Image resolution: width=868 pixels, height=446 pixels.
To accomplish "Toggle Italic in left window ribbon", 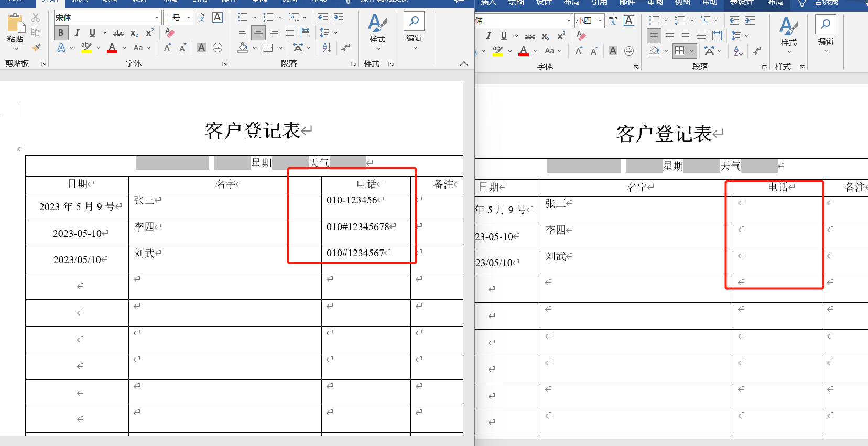I will coord(77,32).
